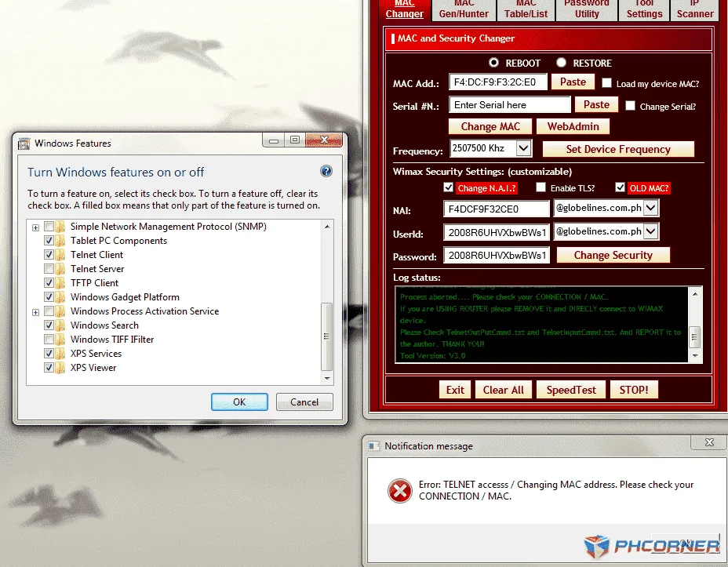Click the UserId input field
Viewport: 728px width, 567px height.
coord(497,232)
